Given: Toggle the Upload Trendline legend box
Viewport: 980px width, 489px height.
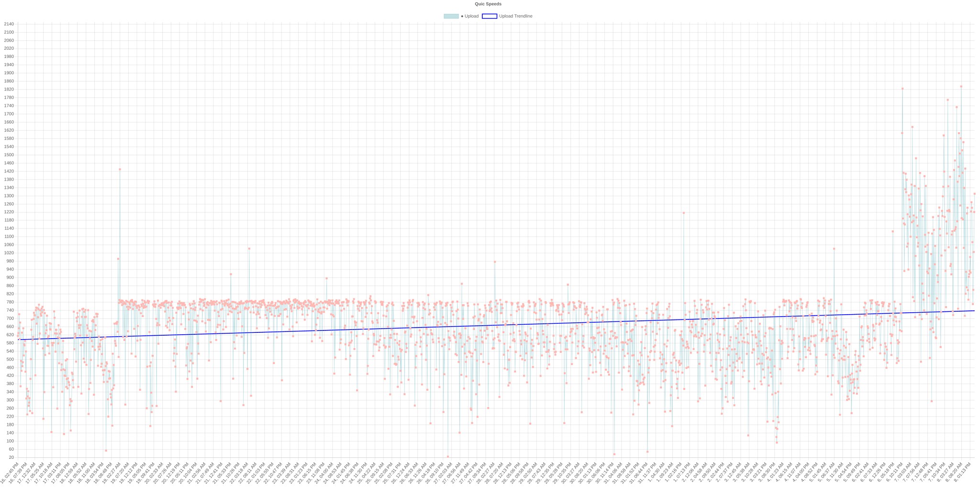Looking at the screenshot, I should (x=489, y=16).
